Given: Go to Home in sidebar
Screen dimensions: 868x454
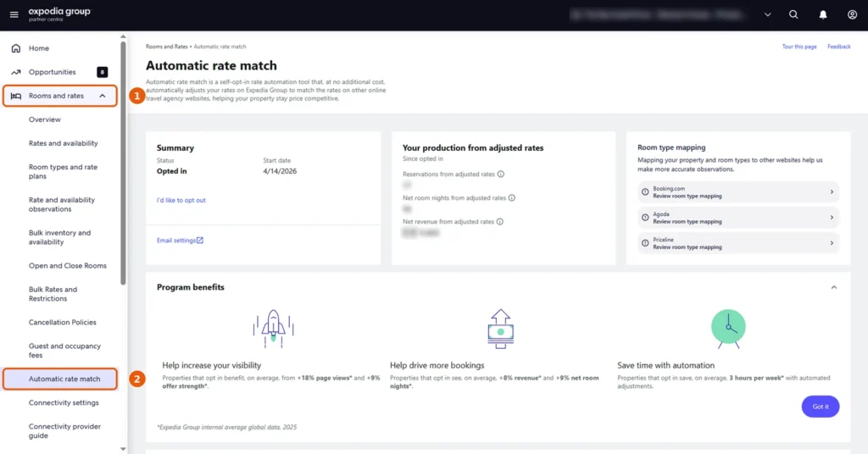Looking at the screenshot, I should point(39,48).
